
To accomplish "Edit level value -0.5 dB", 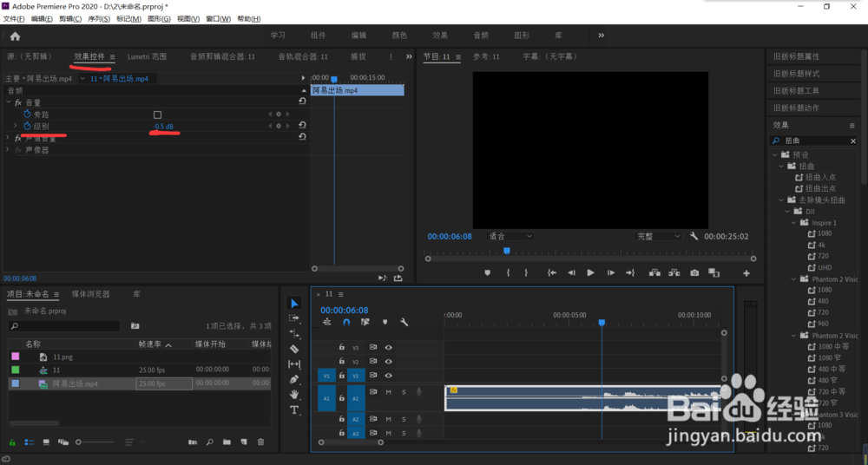I will pyautogui.click(x=163, y=127).
